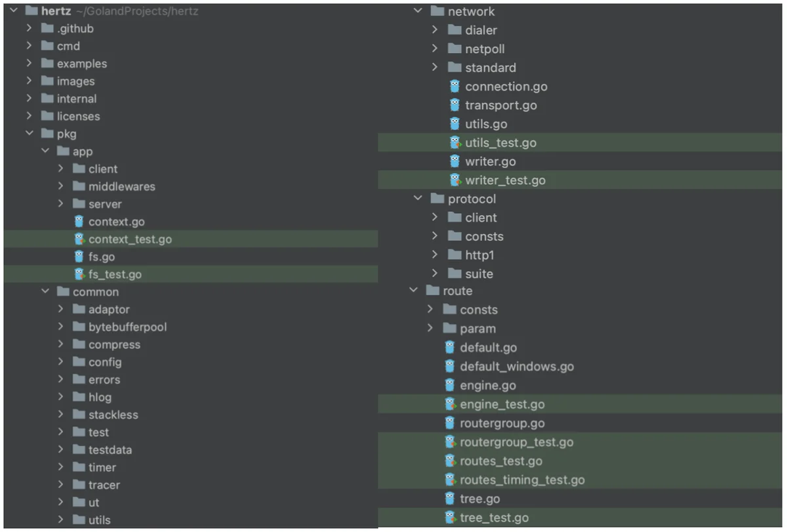Select routergroup.go file
This screenshot has height=532, width=787.
coord(502,424)
